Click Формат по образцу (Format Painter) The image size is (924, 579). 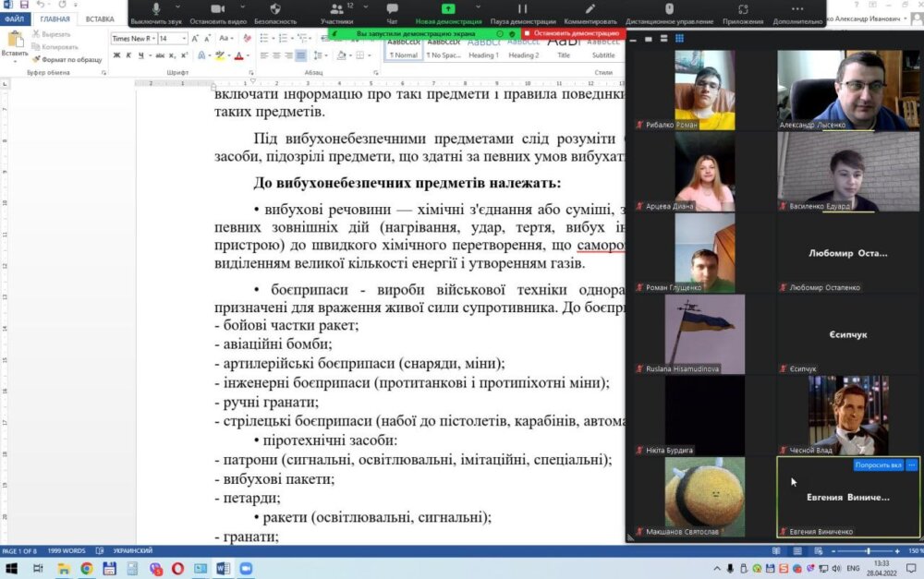67,59
